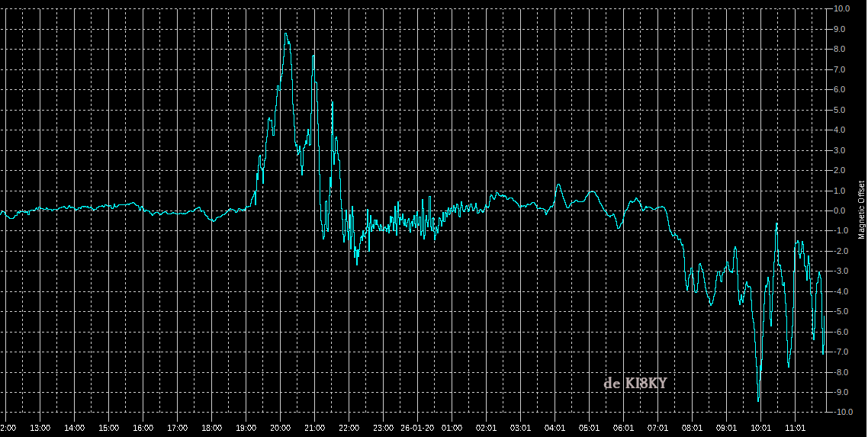The width and height of the screenshot is (868, 437).
Task: Click the 16:00 time axis label
Action: click(143, 428)
